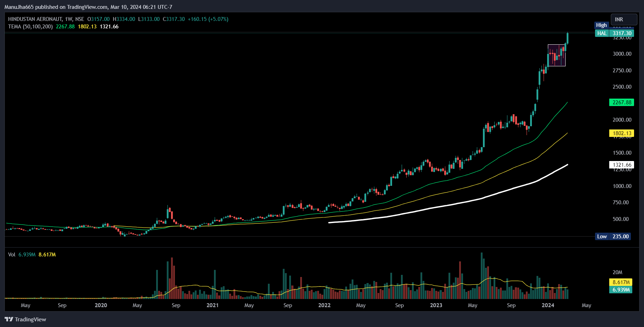The width and height of the screenshot is (644, 327).
Task: Open the INR currency selector
Action: [x=624, y=20]
